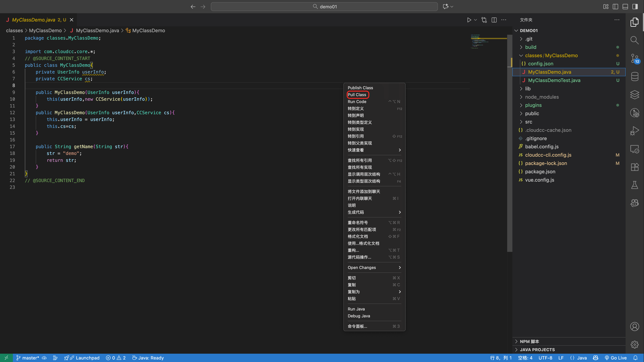Expand the JAVA PROJECTS section

coord(537,349)
